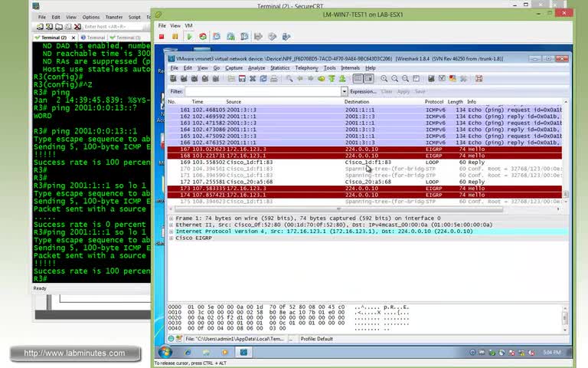Expand the Ethernet II detail row
This screenshot has width=588, height=368.
[171, 225]
